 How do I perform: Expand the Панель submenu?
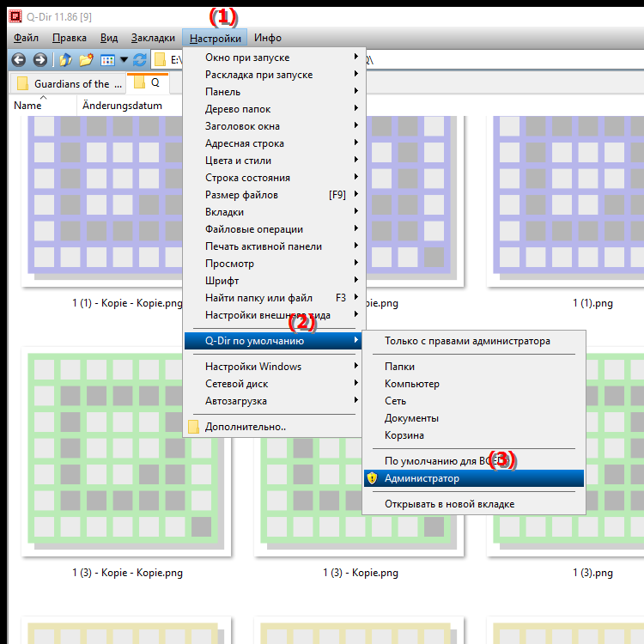click(273, 92)
